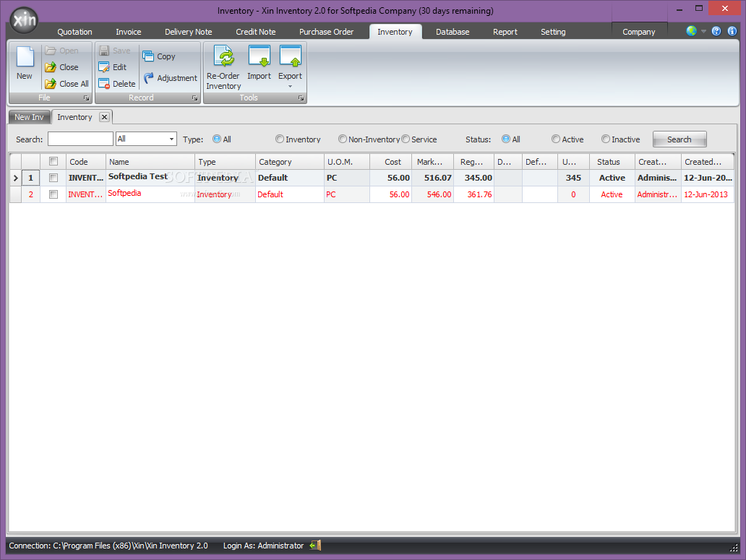Open the Database ribbon tab

tap(453, 32)
